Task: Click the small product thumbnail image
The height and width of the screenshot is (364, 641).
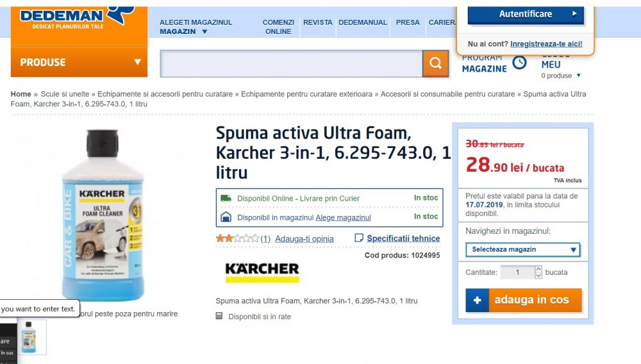Action: point(29,337)
